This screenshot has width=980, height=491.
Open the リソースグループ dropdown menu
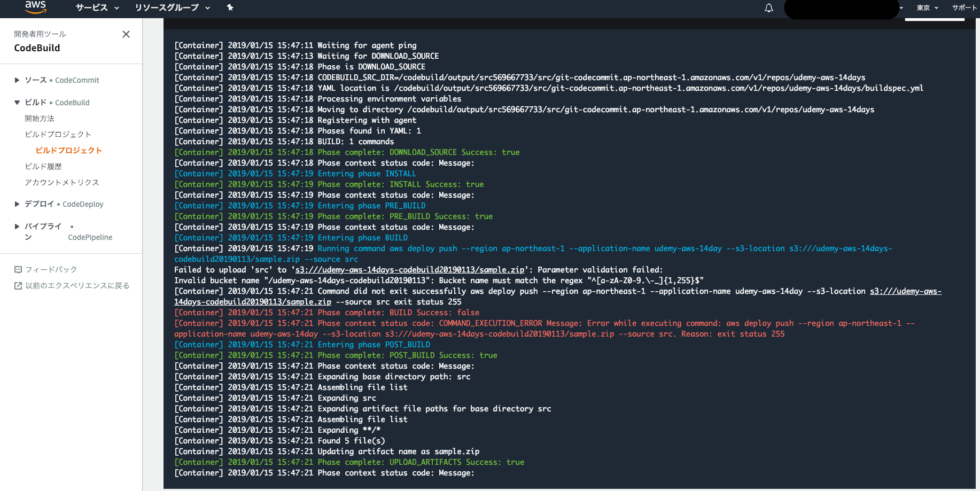(x=172, y=7)
